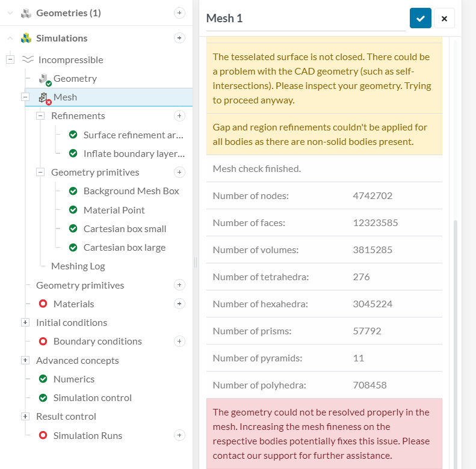The height and width of the screenshot is (469, 476).
Task: Click the mesh log panel scrollbar
Action: [456, 345]
